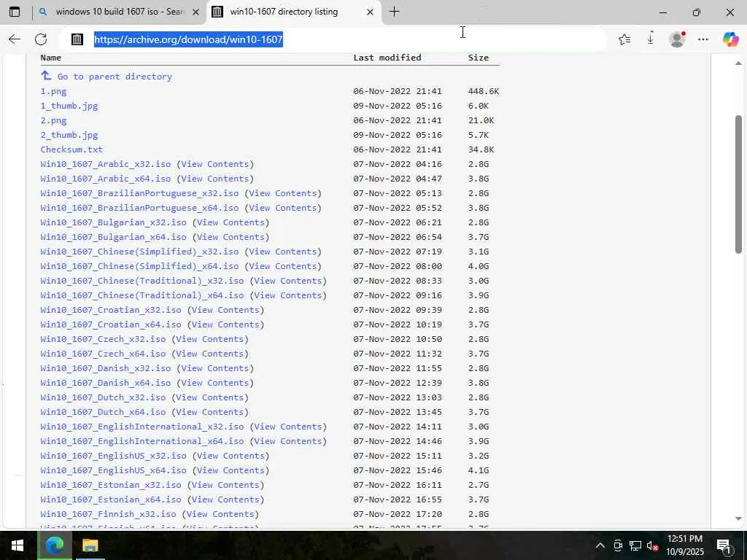747x560 pixels.
Task: Open File Explorer from the taskbar
Action: pos(90,545)
